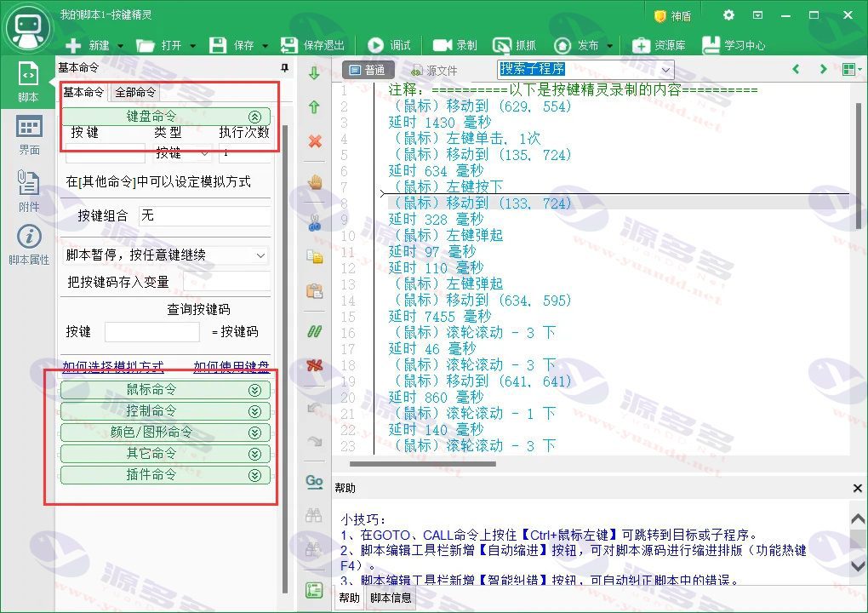Click 查询按键码 按键 input field
Screen dimensions: 868x613
pyautogui.click(x=152, y=332)
